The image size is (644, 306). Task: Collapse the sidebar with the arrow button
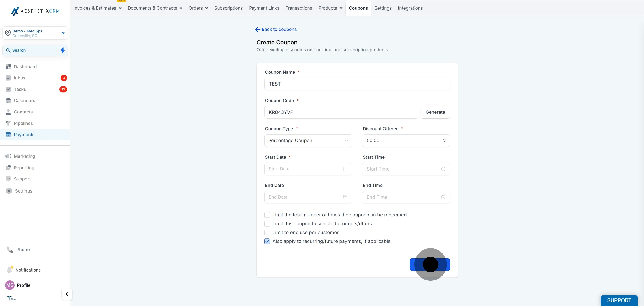(x=67, y=294)
